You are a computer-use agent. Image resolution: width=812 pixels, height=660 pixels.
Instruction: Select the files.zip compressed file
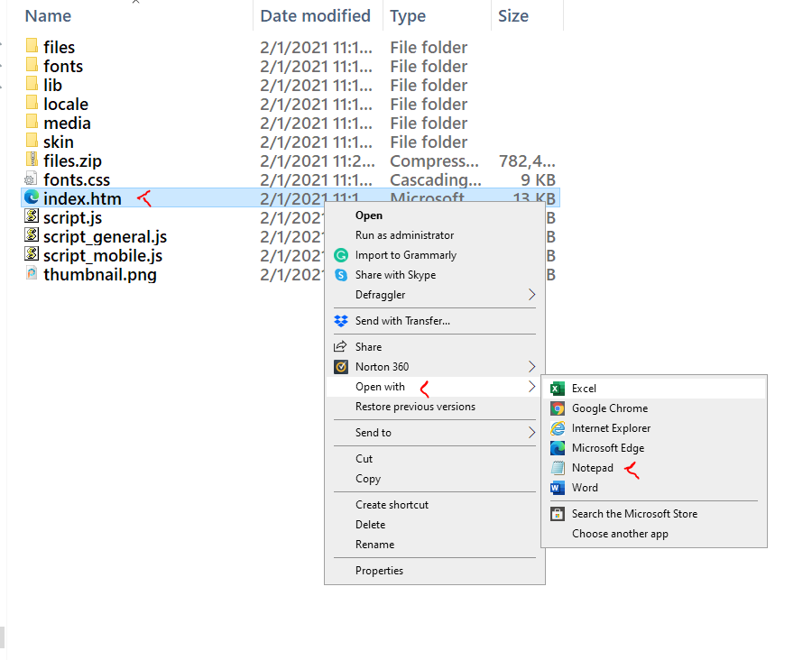click(72, 161)
